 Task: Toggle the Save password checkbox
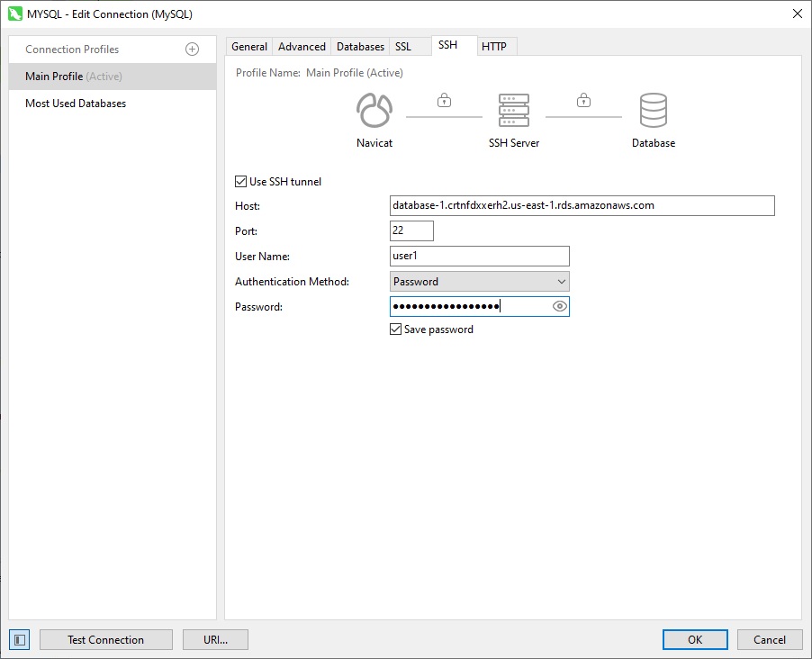coord(395,329)
